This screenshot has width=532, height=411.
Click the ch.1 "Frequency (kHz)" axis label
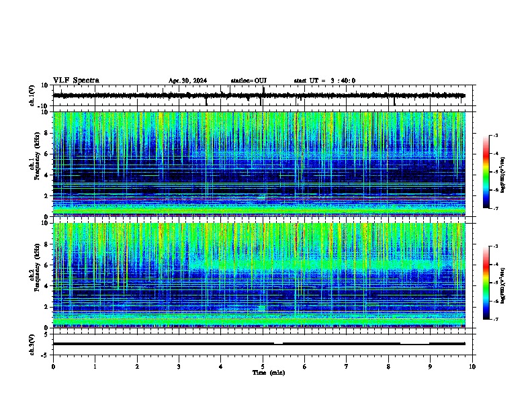coord(37,156)
